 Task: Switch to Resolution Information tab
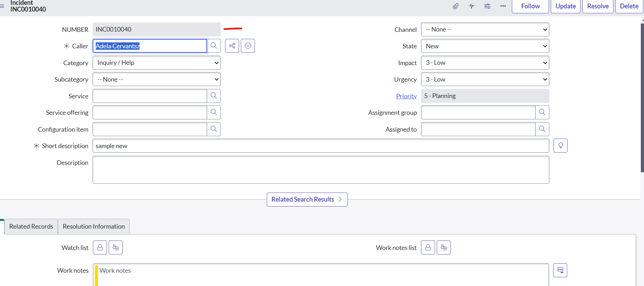tap(94, 226)
